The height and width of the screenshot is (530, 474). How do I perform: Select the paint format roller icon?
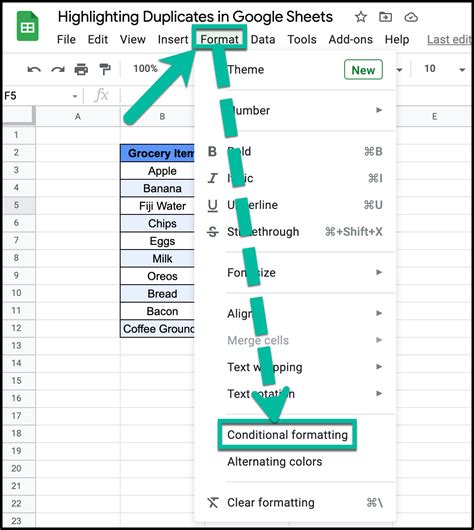(105, 69)
